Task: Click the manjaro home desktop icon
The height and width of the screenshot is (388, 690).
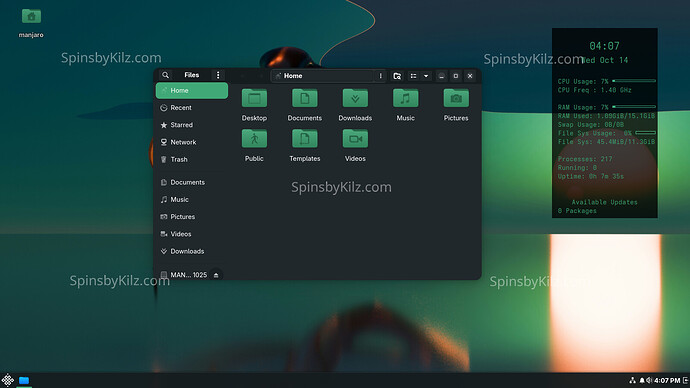Action: tap(31, 17)
